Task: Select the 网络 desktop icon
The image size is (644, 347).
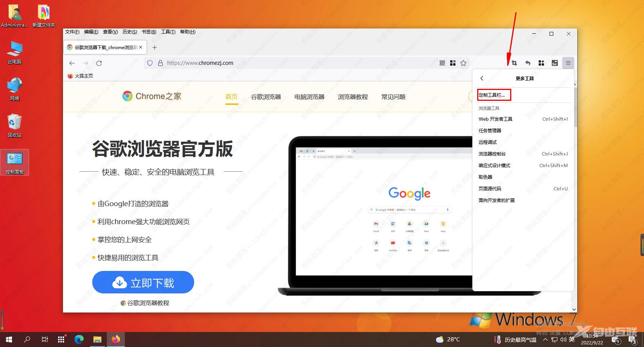Action: point(15,89)
